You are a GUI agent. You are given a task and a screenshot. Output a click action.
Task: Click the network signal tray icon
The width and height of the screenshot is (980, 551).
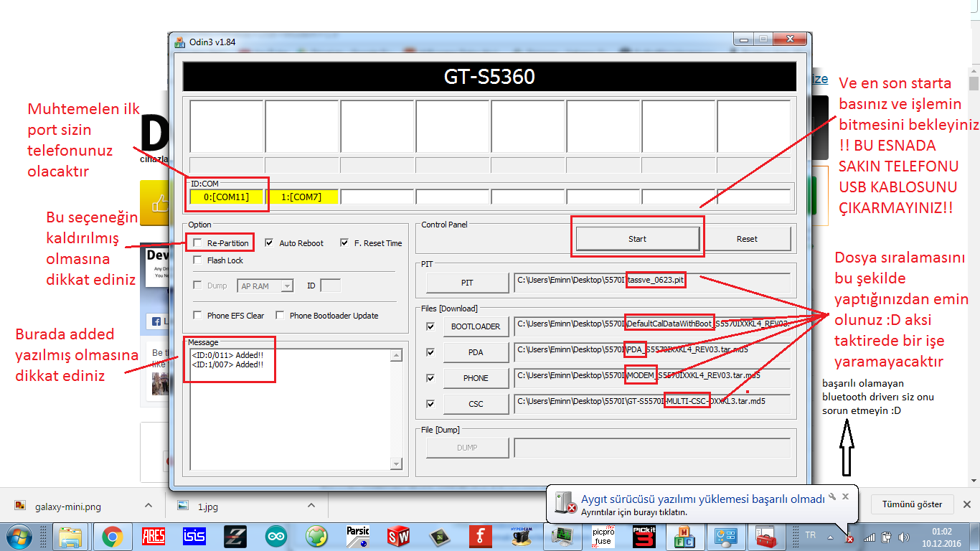click(x=870, y=537)
